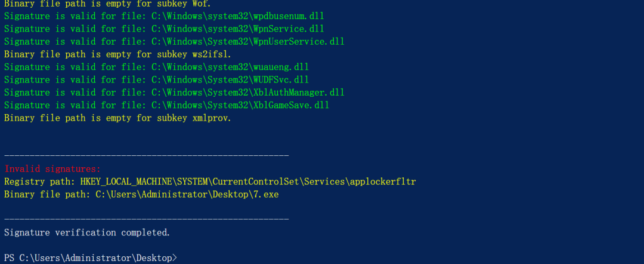
Task: Click the Signature verification completed message
Action: point(87,233)
